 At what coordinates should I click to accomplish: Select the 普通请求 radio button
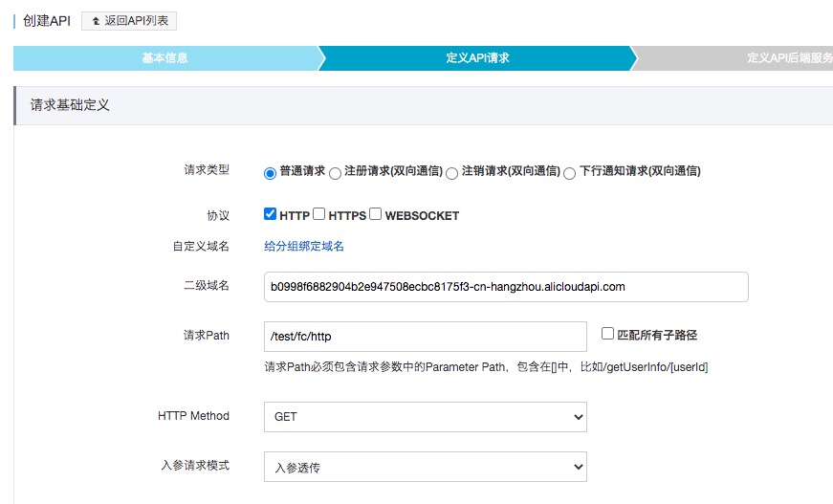[270, 173]
